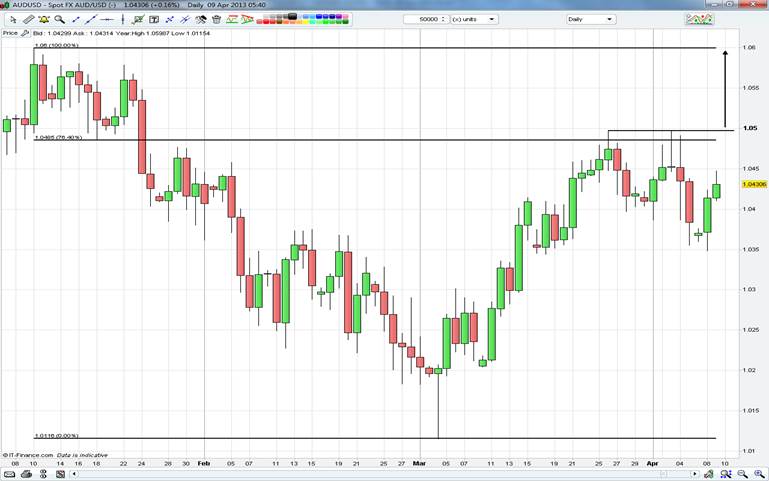Click the Apr date axis label
Screen dimensions: 769x481
tap(652, 463)
